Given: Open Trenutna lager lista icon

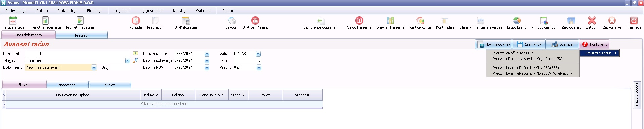Looking at the screenshot, I should pos(45,21).
